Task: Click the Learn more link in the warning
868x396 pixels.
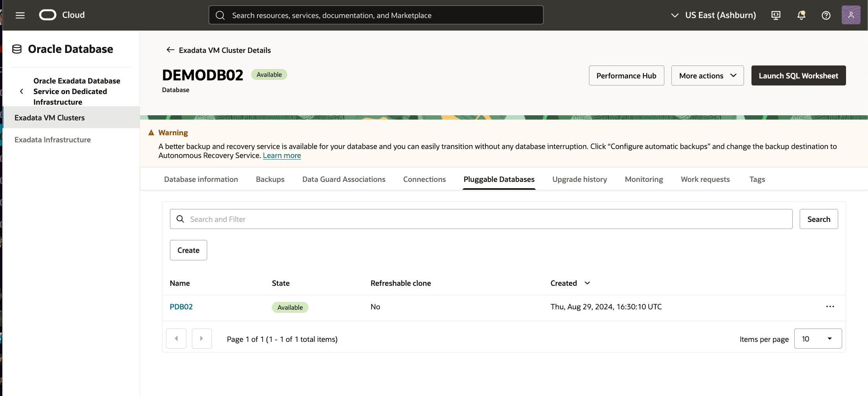Action: (282, 155)
